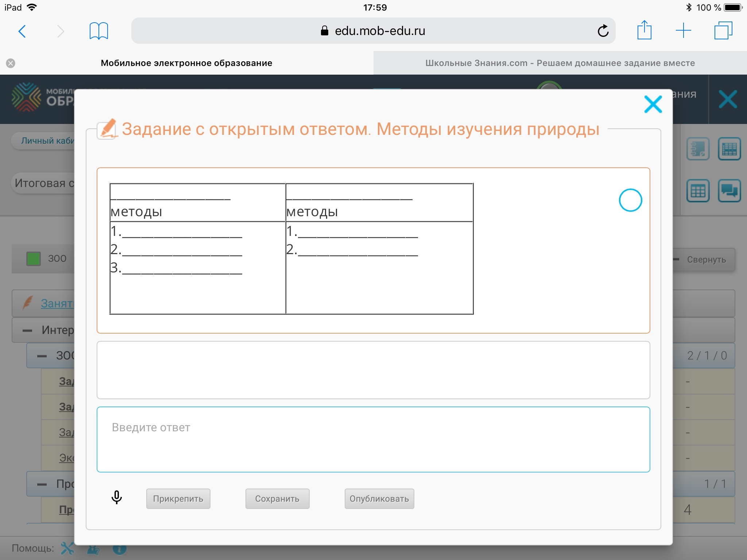Collapse the Интер section
This screenshot has height=560, width=747.
click(x=27, y=330)
